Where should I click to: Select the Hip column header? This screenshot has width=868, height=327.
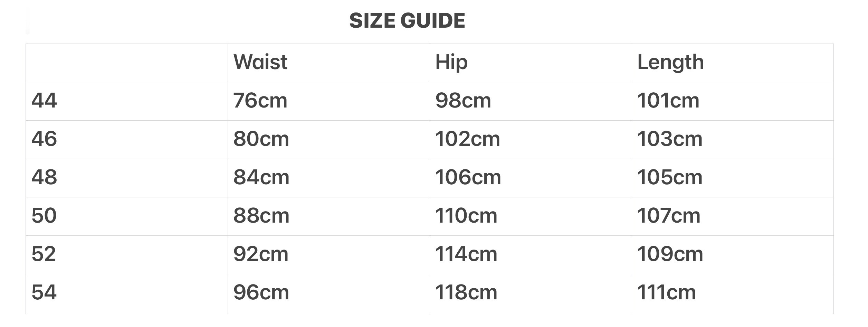coord(451,62)
